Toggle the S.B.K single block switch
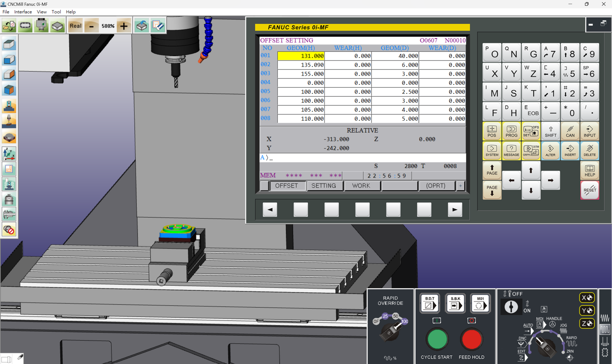This screenshot has width=612, height=364. click(x=455, y=303)
